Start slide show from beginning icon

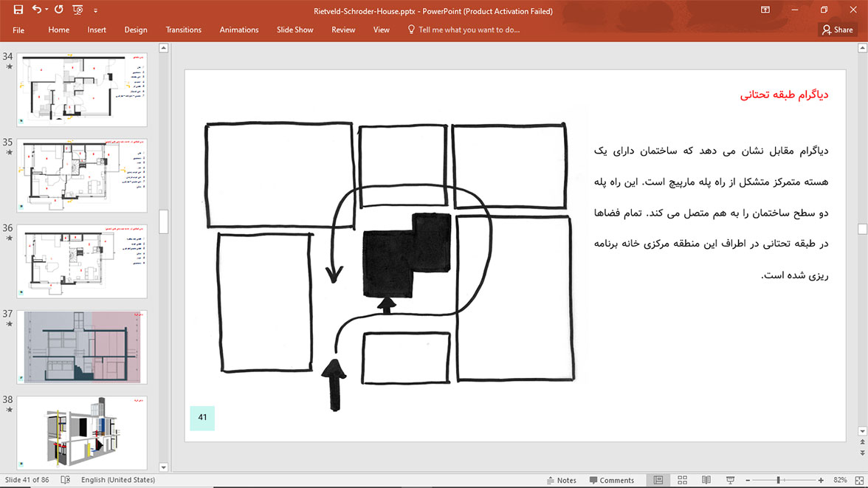[x=77, y=10]
